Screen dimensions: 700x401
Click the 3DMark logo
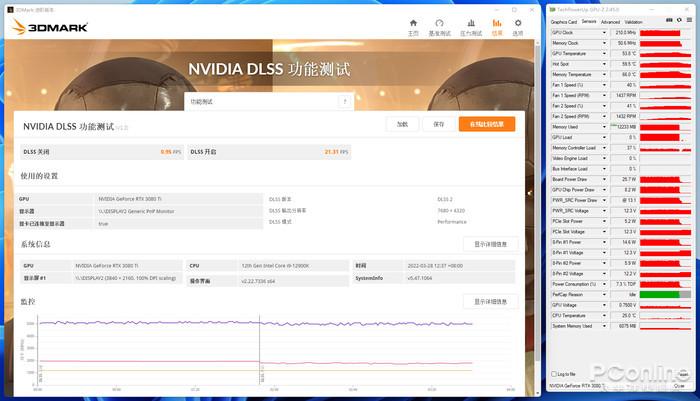50,27
